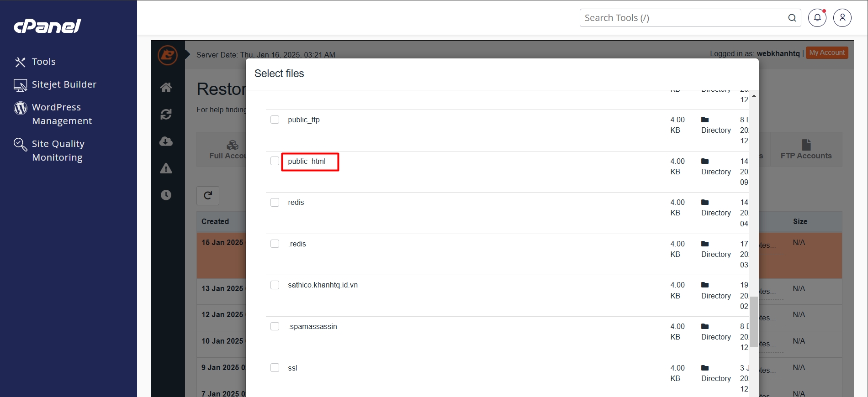Click the home icon in JetBackup sidebar
The width and height of the screenshot is (868, 397).
point(166,87)
